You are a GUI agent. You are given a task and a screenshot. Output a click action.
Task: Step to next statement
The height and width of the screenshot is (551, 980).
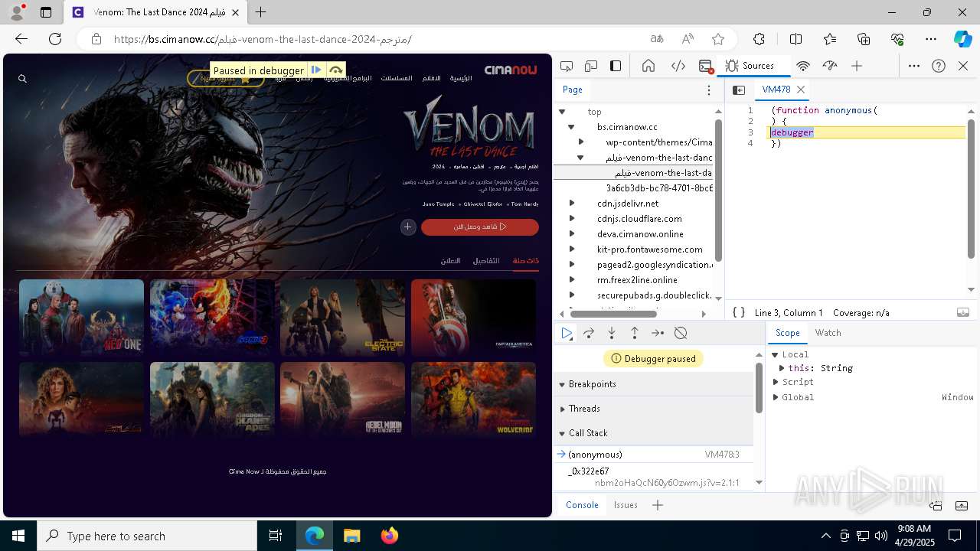[658, 333]
